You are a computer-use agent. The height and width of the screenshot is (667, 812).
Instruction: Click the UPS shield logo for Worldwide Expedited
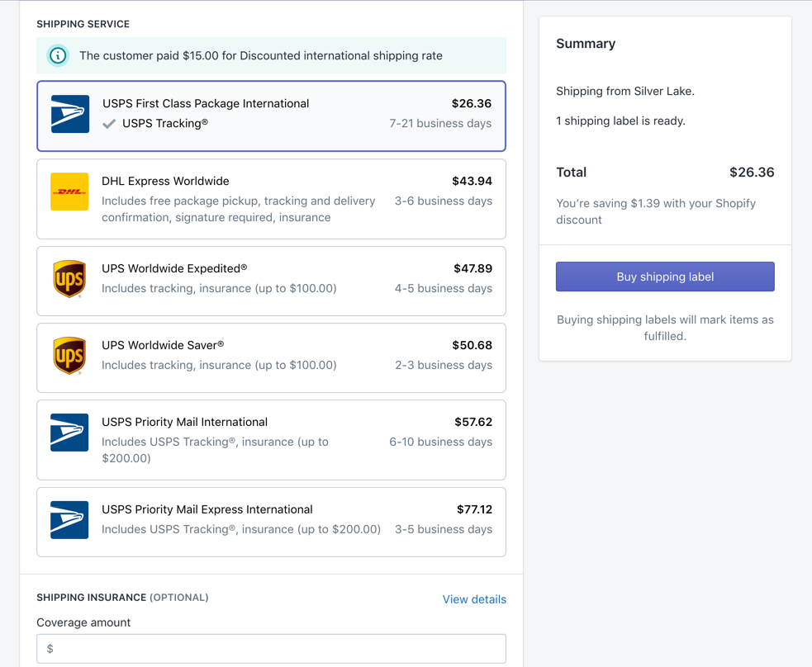click(x=69, y=279)
